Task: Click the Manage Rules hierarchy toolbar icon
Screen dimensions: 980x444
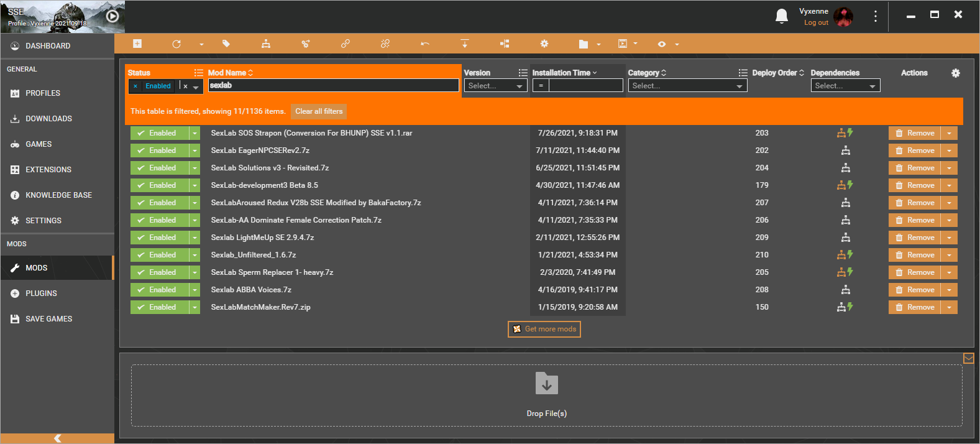Action: coord(266,44)
